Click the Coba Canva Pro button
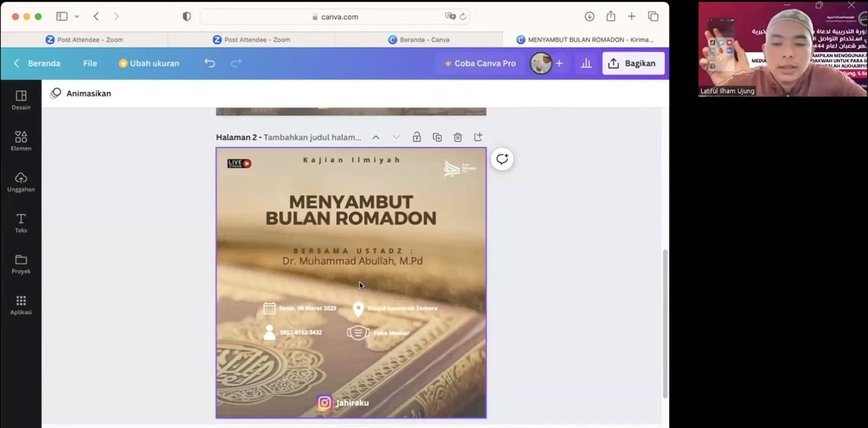 coord(479,64)
